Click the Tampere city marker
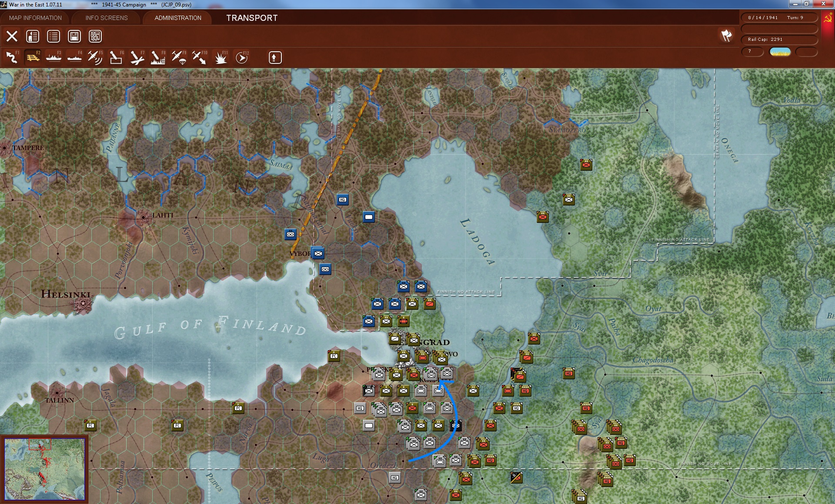The height and width of the screenshot is (504, 835). click(4, 148)
